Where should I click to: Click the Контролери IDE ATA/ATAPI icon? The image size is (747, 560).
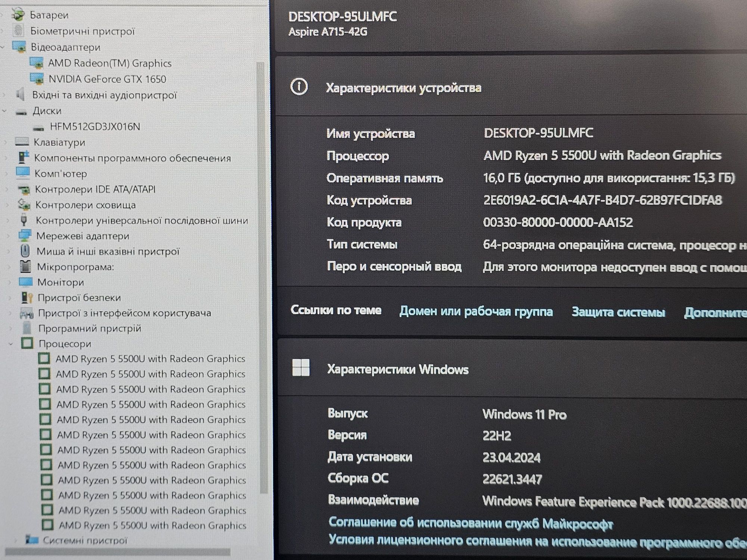click(24, 189)
